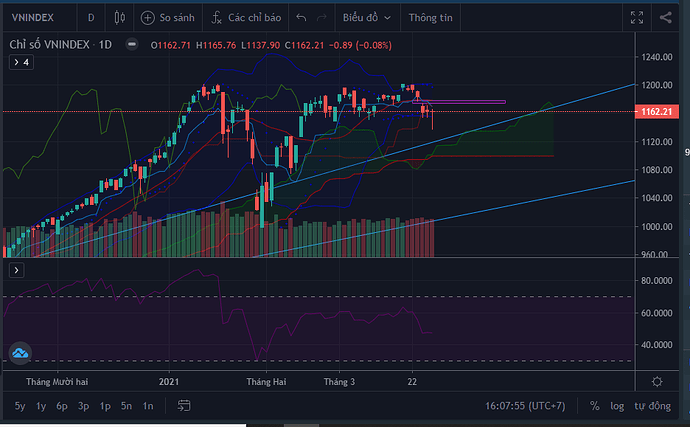
Task: Click the cloud logo icon
Action: pos(20,353)
